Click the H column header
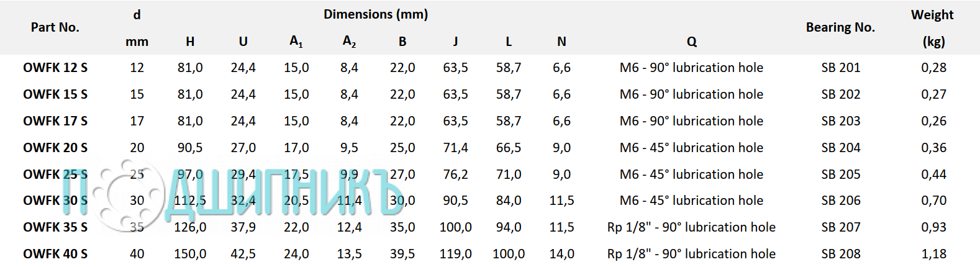Viewport: 980px width, 267px height. pyautogui.click(x=190, y=42)
